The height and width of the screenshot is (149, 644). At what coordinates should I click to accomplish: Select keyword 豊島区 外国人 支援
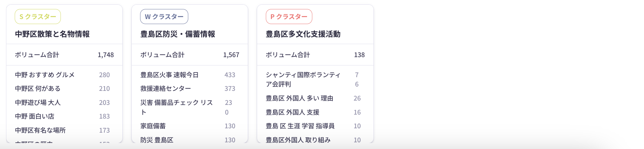[292, 112]
